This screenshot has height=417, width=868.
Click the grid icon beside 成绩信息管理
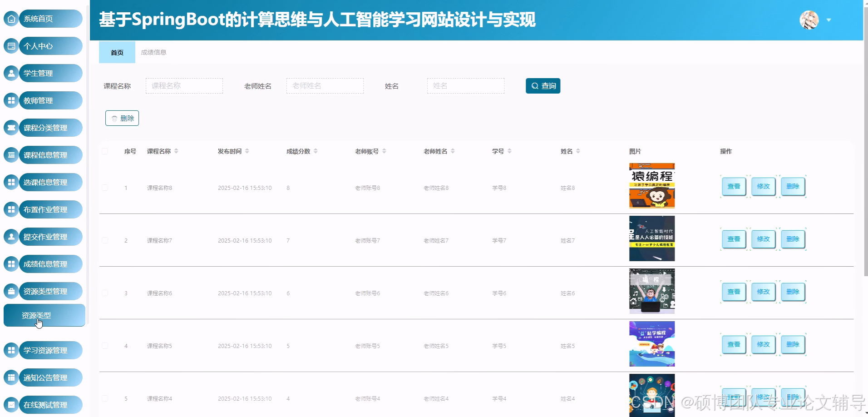11,264
